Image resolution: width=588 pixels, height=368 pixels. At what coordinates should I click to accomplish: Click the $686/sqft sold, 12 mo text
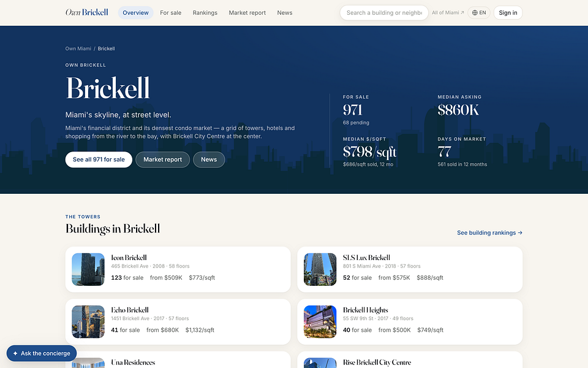click(368, 164)
